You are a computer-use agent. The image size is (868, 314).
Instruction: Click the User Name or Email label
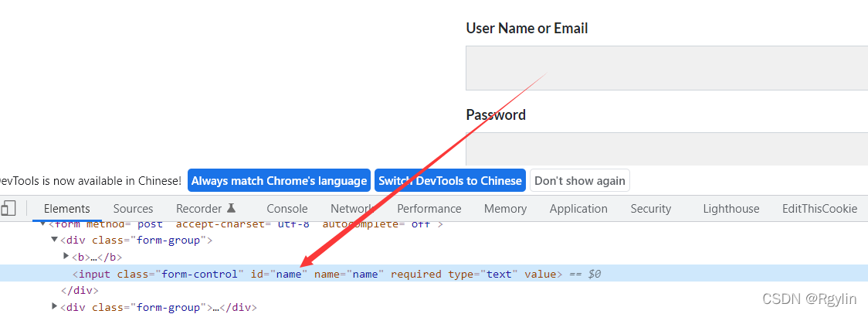pos(527,28)
